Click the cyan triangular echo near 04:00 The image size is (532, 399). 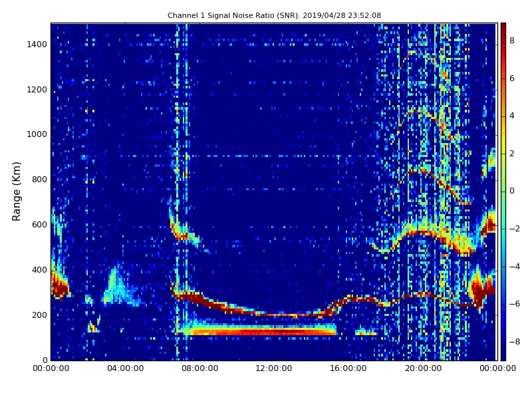tap(118, 287)
